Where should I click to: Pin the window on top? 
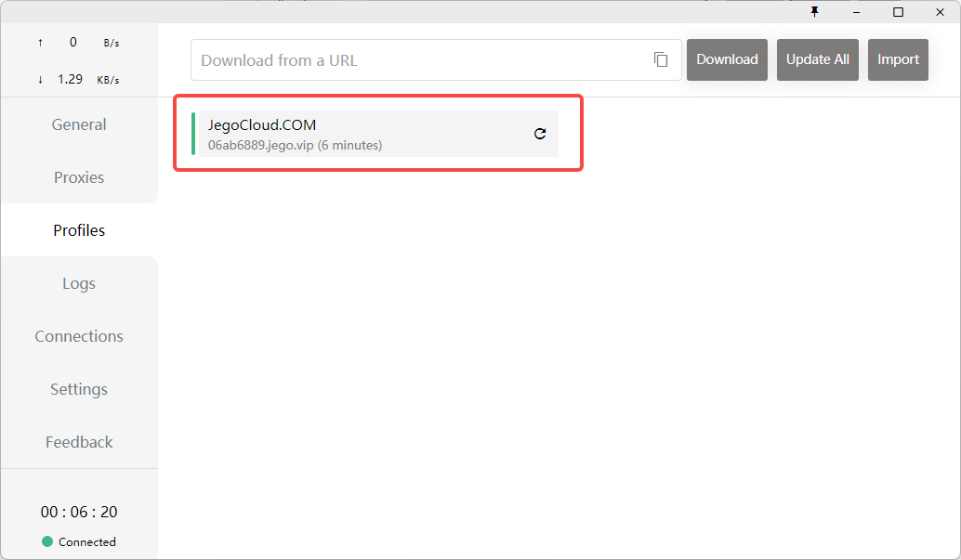(814, 12)
